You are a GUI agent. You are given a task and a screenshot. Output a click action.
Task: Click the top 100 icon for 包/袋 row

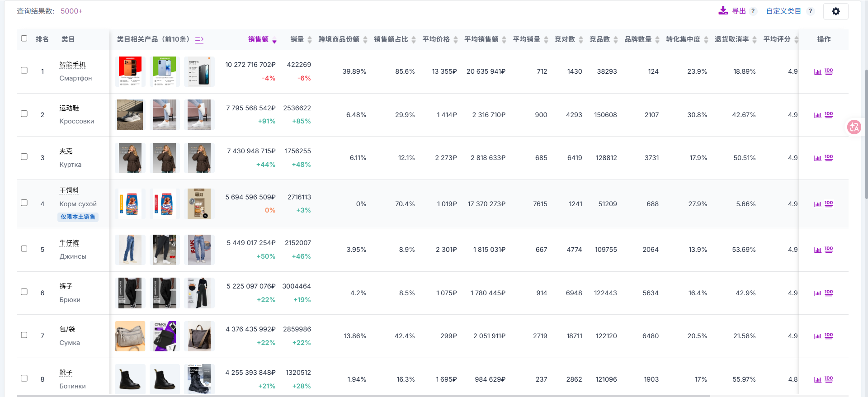[829, 336]
